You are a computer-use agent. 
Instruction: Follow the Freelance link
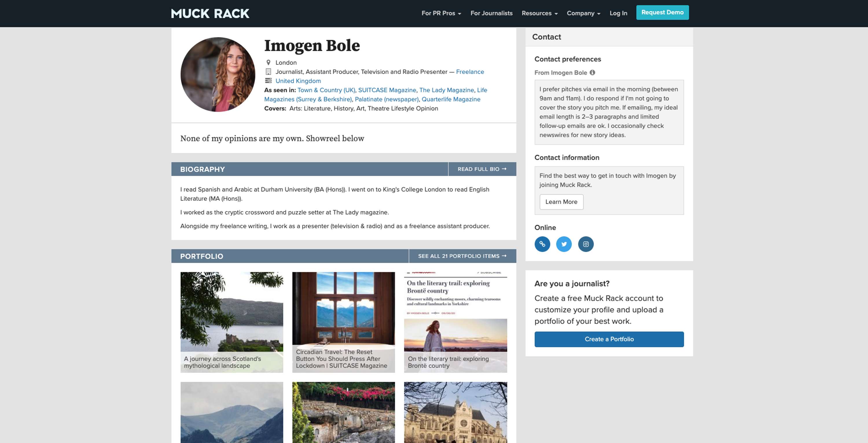tap(470, 72)
